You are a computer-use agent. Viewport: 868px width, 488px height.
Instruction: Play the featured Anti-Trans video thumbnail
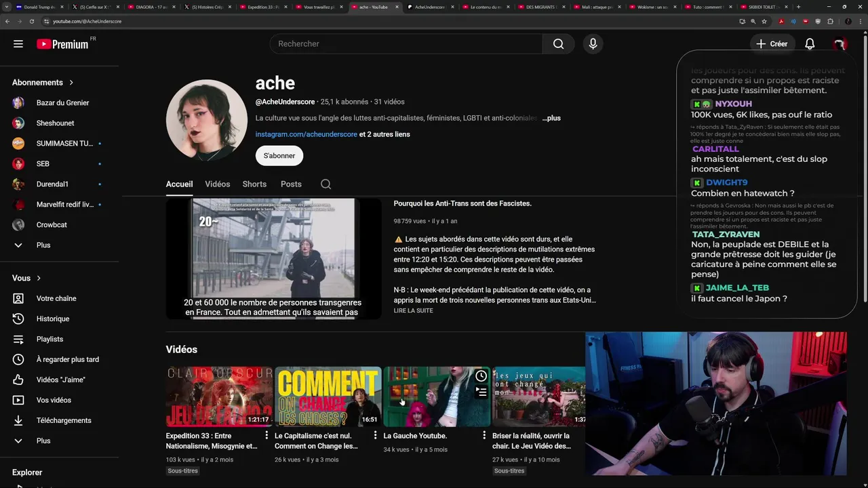coord(274,258)
